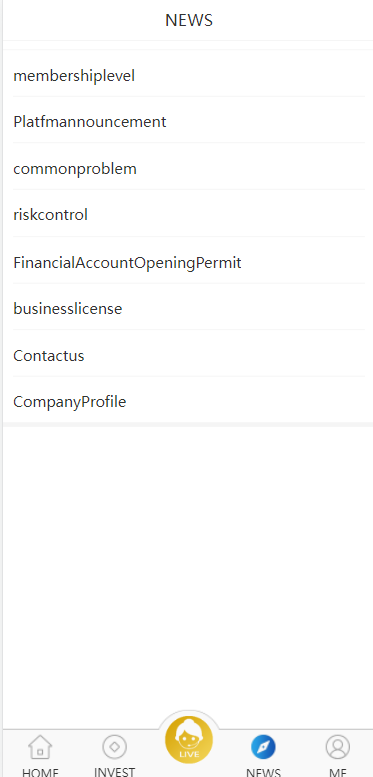
Task: Open Platfmannouncement list item
Action: click(x=188, y=122)
